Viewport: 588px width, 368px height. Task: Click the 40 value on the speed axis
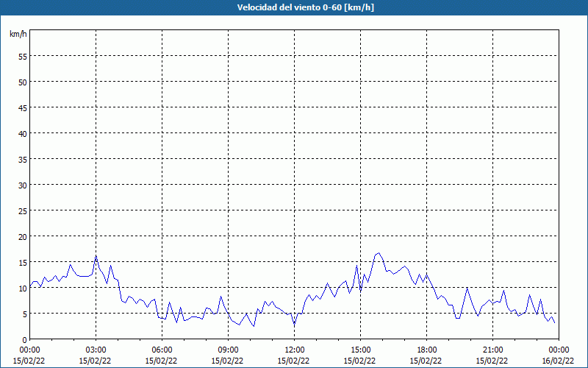(x=23, y=134)
